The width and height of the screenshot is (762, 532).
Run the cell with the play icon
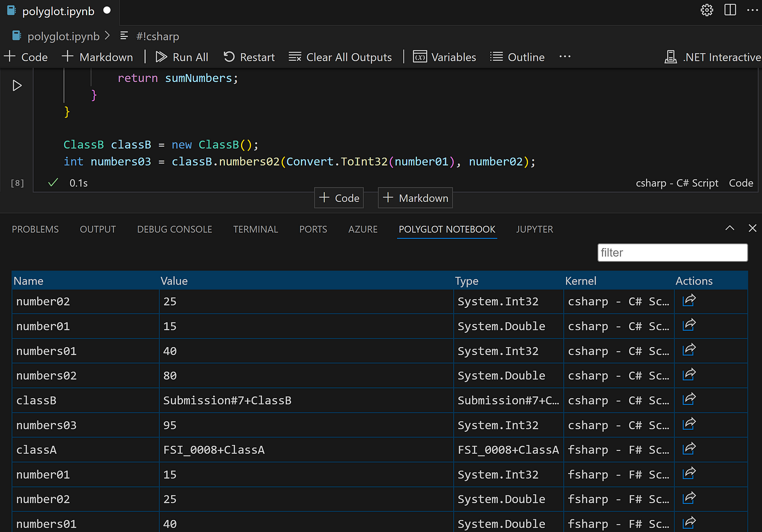(x=17, y=85)
